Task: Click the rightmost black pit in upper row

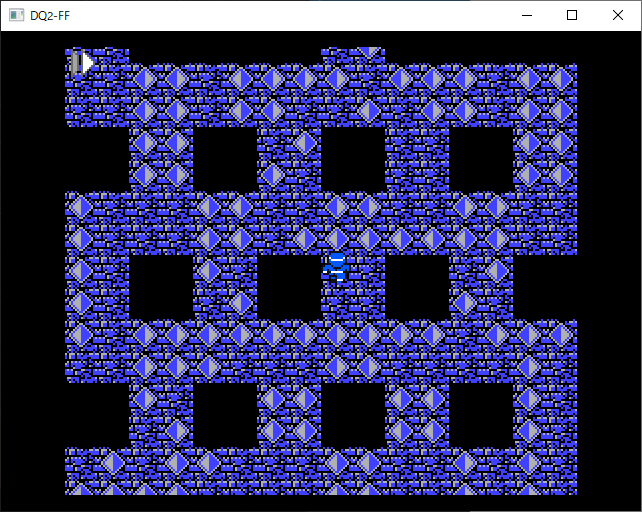Action: 480,160
